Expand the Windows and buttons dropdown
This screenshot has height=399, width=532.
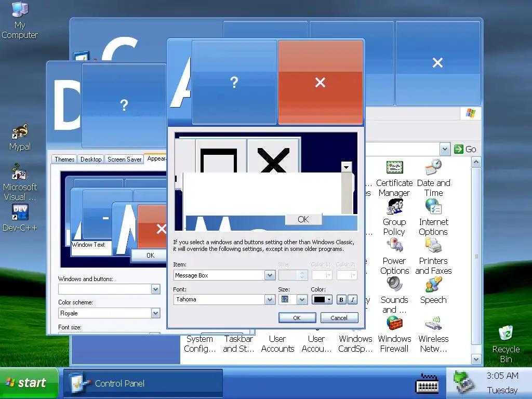[155, 289]
